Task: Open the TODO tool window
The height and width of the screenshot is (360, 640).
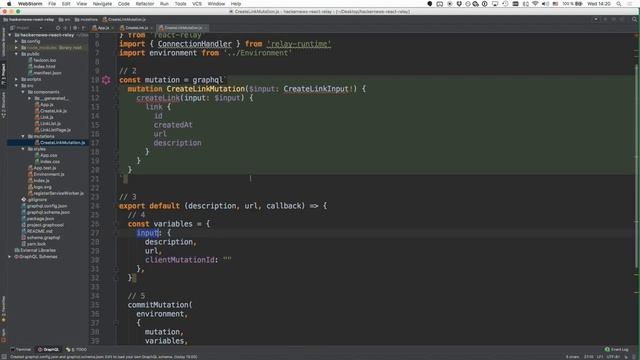Action: click(76, 349)
